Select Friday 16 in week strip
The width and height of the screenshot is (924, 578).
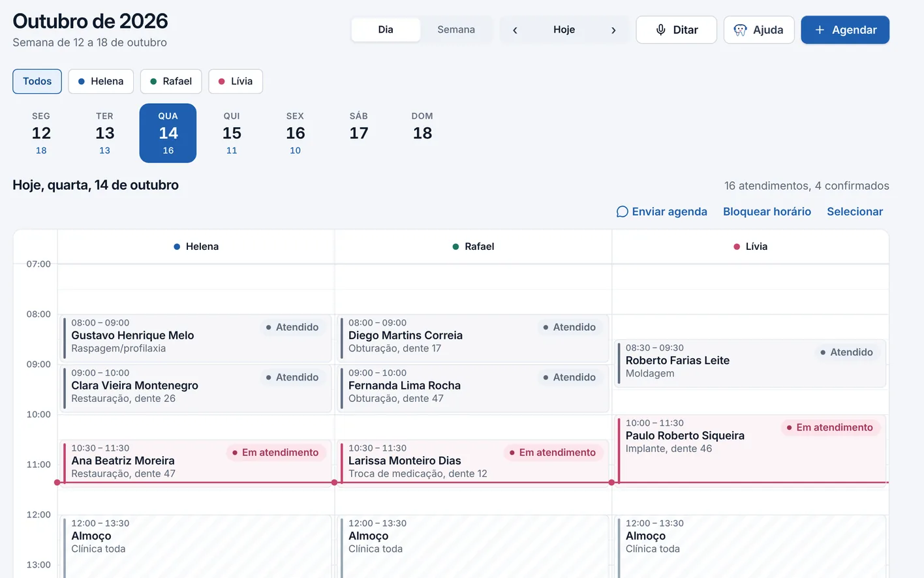coord(295,133)
